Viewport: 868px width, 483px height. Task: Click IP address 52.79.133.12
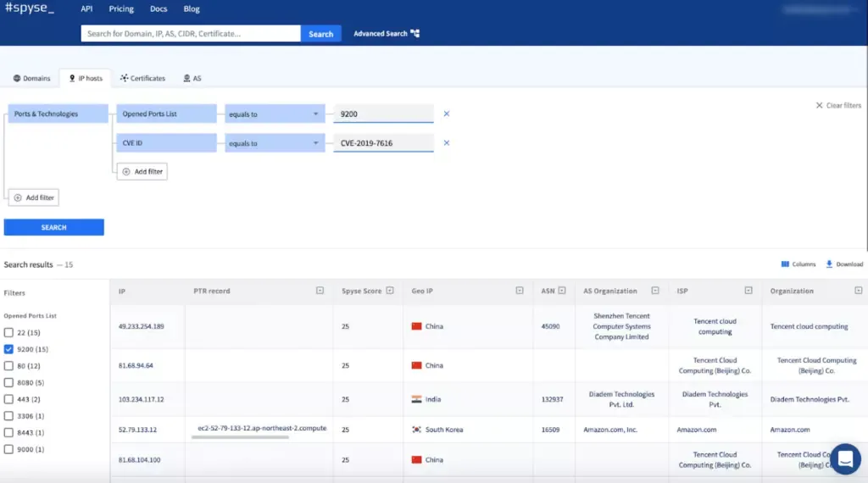click(137, 430)
